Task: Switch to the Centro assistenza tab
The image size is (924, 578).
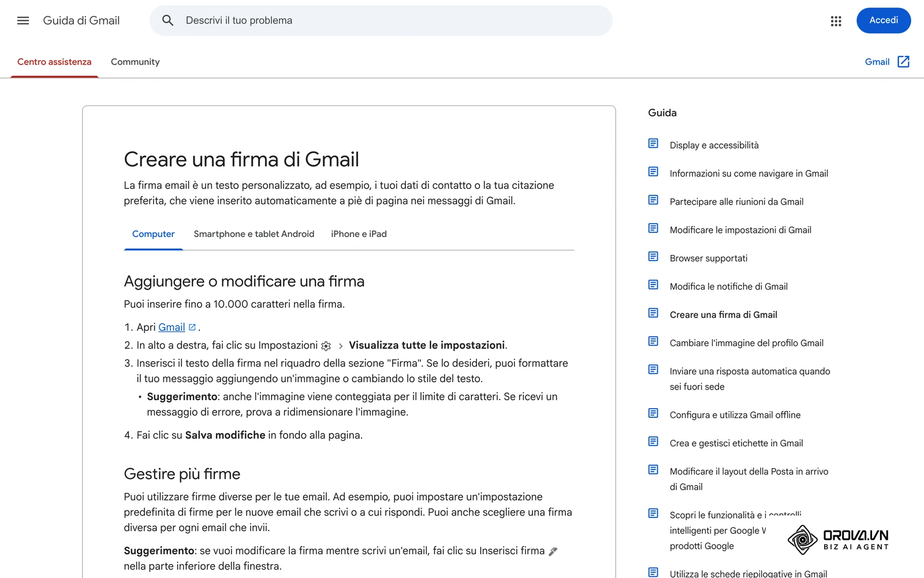Action: click(x=54, y=62)
